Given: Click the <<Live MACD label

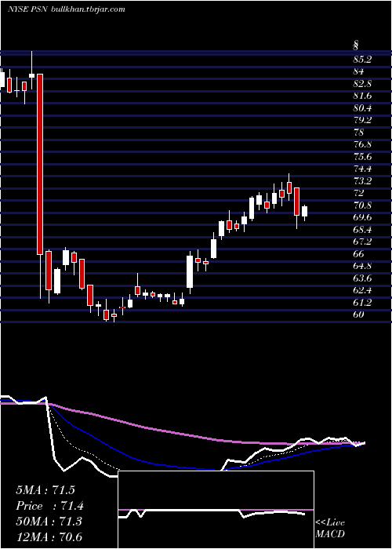Looking at the screenshot, I should 330,529.
